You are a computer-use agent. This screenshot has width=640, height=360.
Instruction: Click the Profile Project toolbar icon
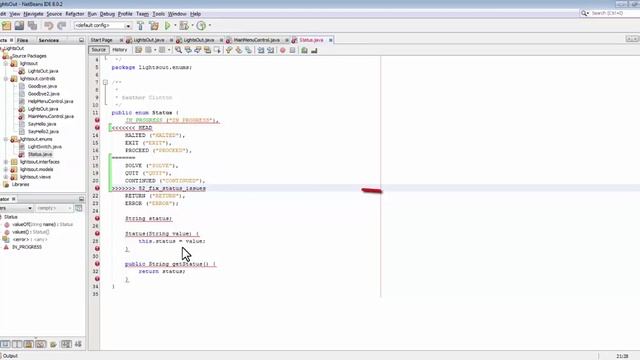(201, 26)
